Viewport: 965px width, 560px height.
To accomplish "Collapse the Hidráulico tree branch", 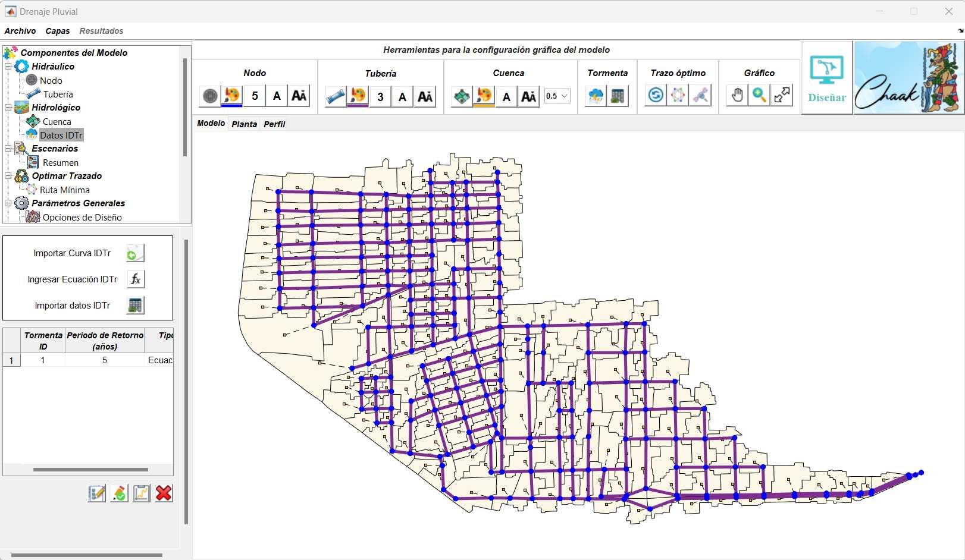I will point(8,67).
